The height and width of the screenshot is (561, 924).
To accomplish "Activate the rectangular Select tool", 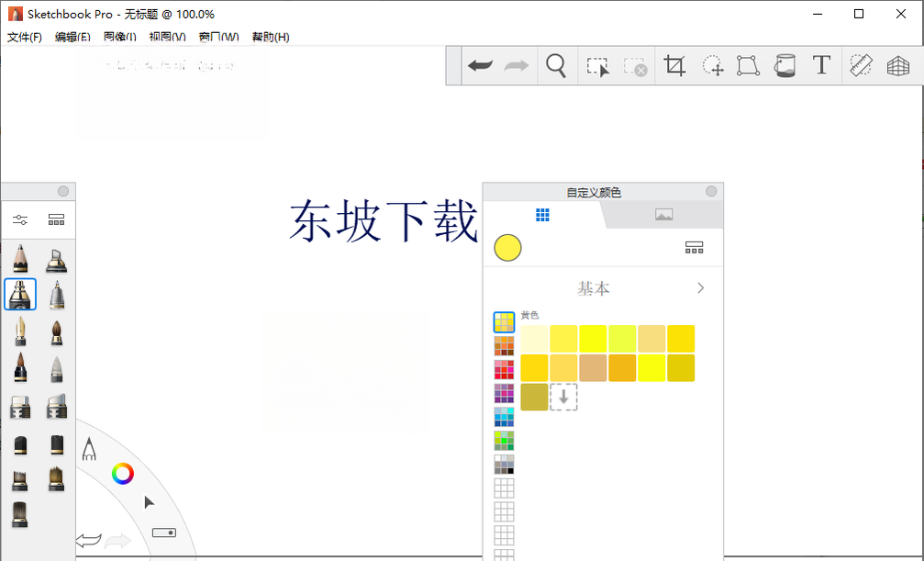I will pos(597,66).
